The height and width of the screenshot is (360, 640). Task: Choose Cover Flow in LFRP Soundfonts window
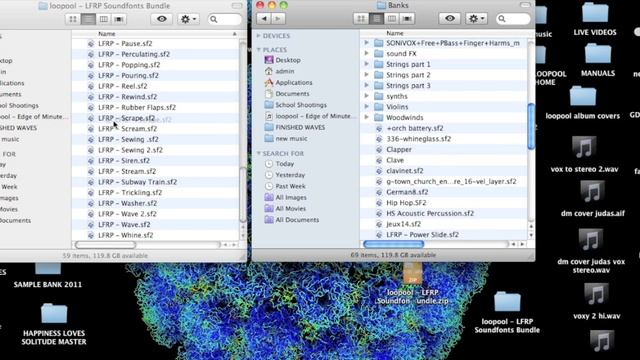pos(119,19)
